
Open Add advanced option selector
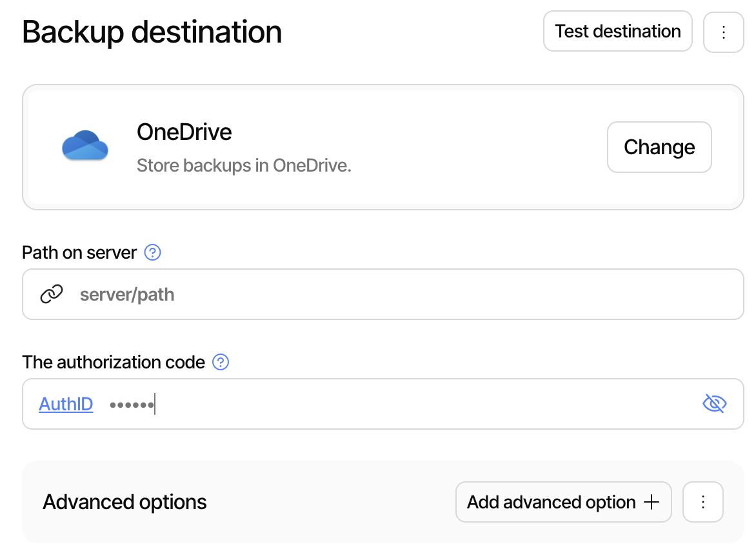(563, 502)
